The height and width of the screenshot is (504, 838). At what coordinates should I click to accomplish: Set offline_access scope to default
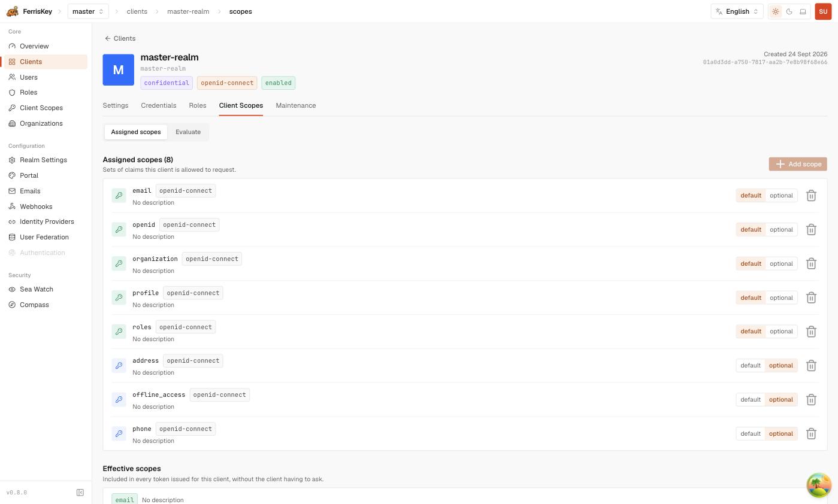pos(751,400)
